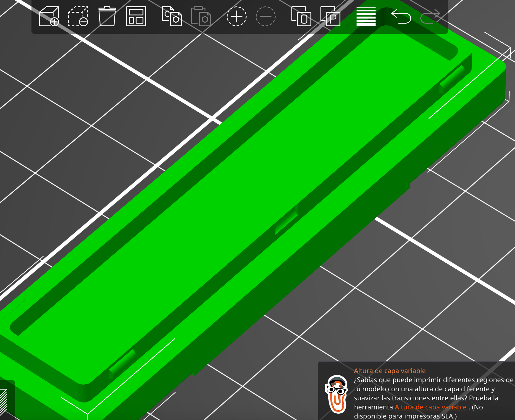This screenshot has width=515, height=420.
Task: Click the 'Altura de capa variable' hint title
Action: click(x=390, y=371)
